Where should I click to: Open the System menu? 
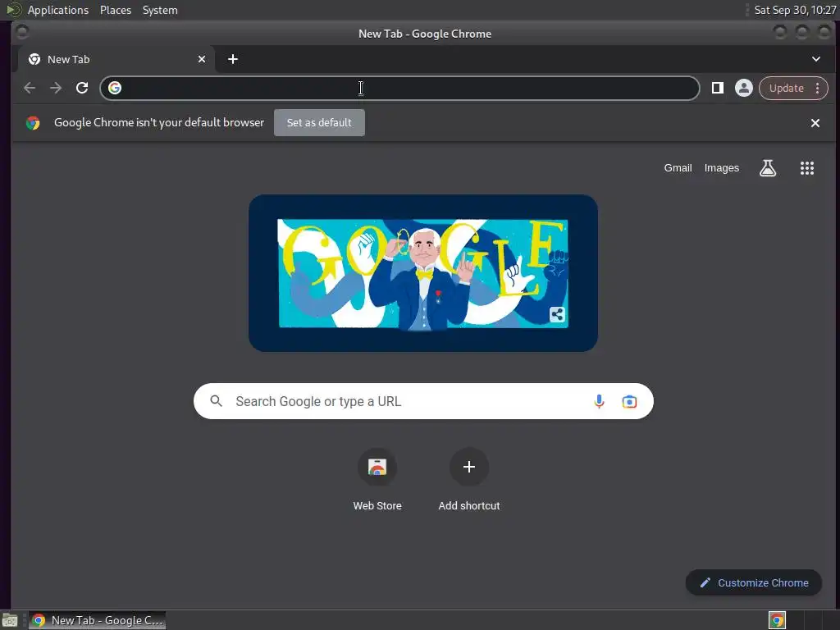[x=160, y=10]
